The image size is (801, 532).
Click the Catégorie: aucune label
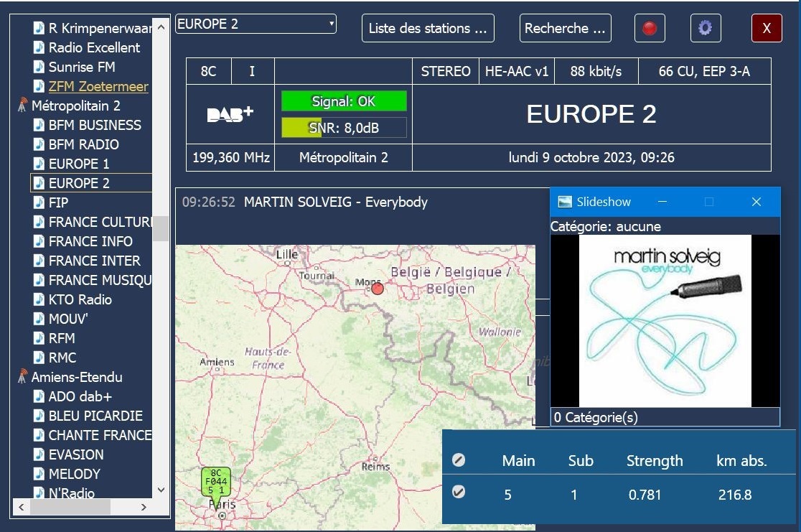[x=605, y=226]
